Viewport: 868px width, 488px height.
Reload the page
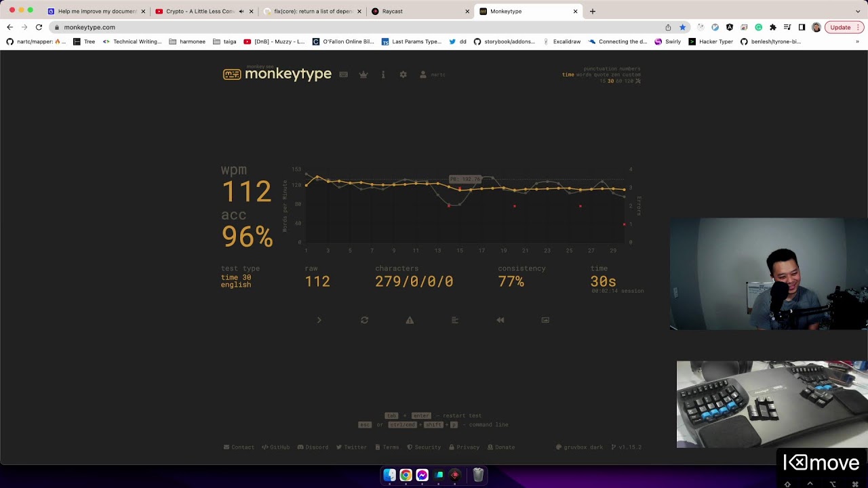pos(39,27)
